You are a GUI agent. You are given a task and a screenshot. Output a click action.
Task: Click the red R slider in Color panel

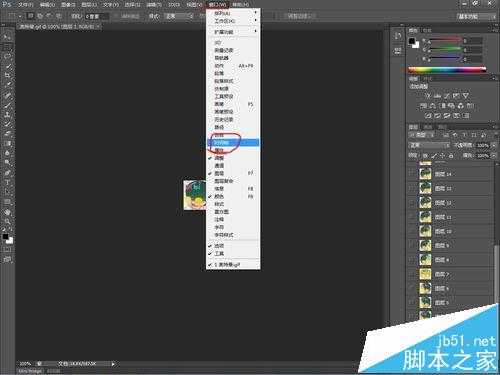[444, 41]
